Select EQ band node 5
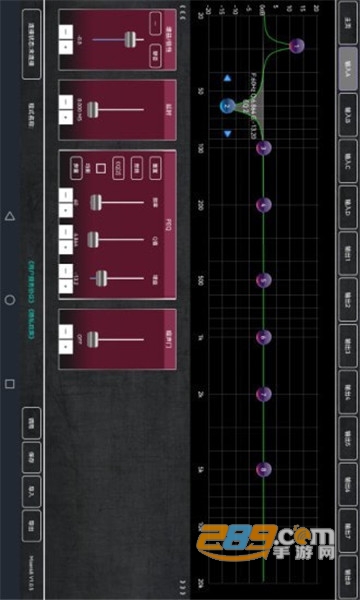 point(263,280)
